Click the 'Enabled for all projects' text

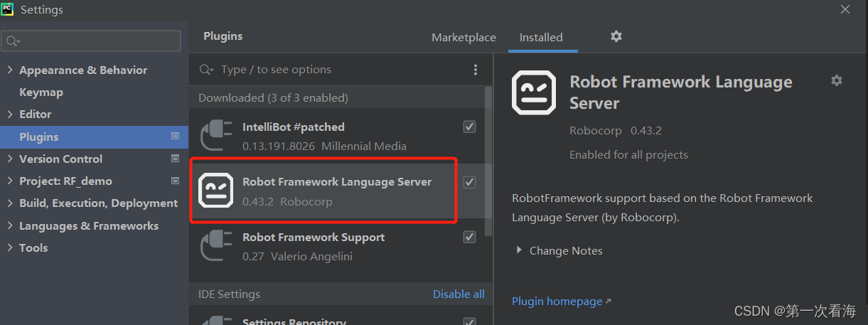coord(628,154)
